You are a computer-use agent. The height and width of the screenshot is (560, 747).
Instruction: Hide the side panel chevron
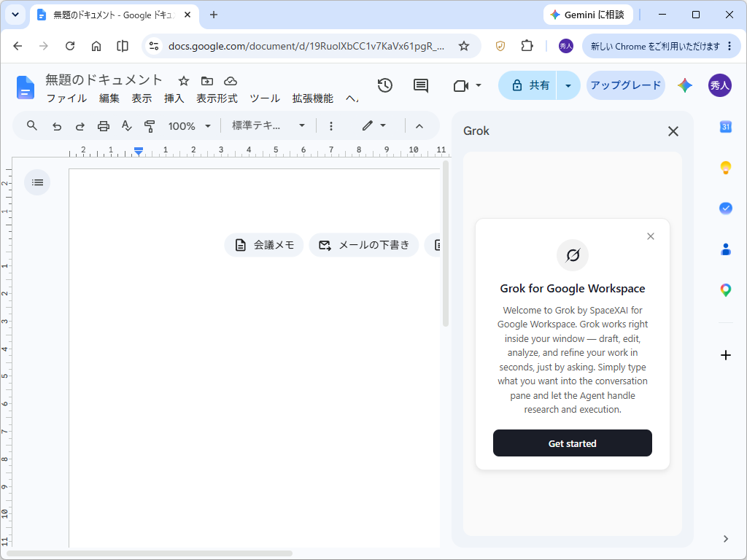click(x=726, y=539)
